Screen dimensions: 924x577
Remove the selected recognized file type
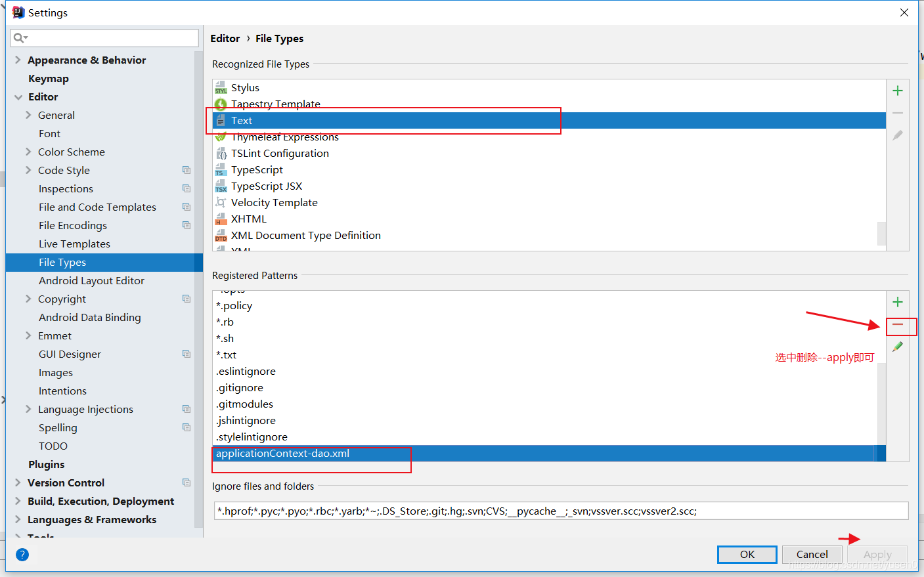(897, 113)
